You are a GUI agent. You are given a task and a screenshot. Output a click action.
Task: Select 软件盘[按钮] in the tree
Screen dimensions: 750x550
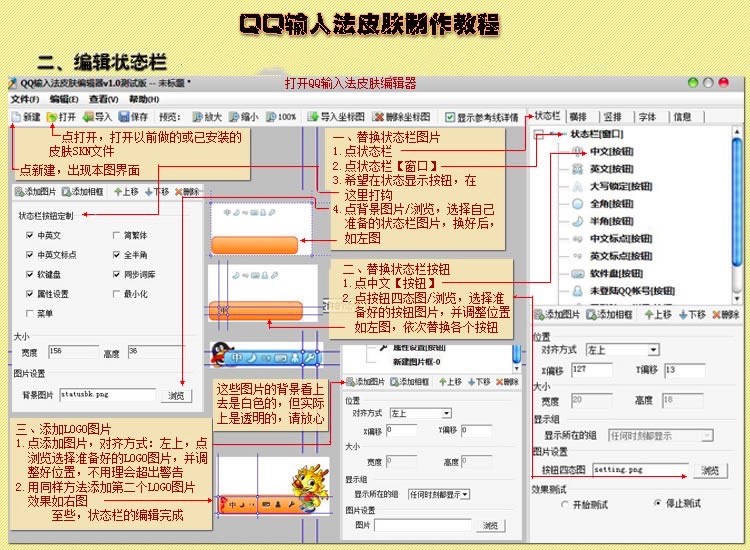pyautogui.click(x=616, y=274)
